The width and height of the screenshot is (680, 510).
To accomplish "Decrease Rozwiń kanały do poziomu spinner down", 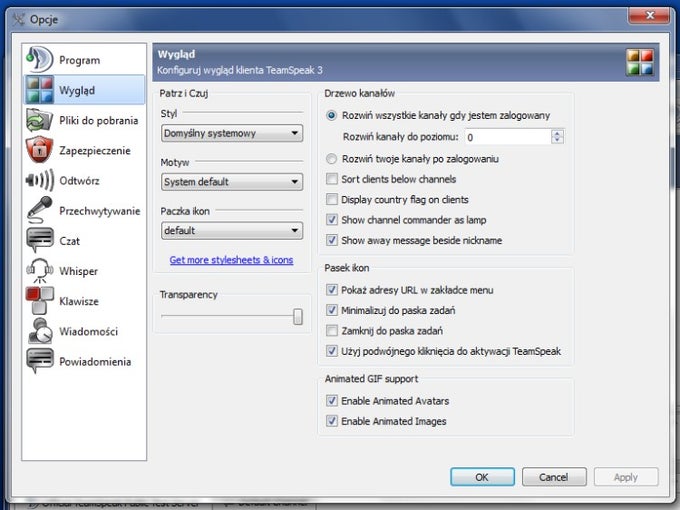I will click(557, 141).
